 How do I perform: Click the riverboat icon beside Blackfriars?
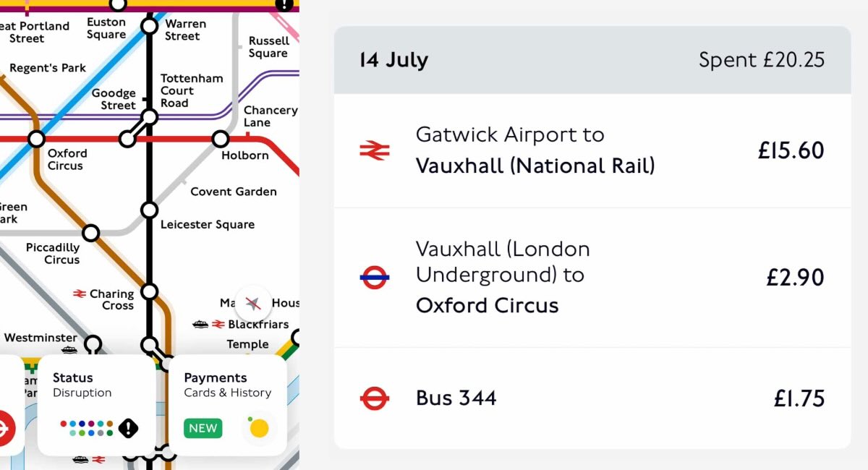(x=200, y=325)
